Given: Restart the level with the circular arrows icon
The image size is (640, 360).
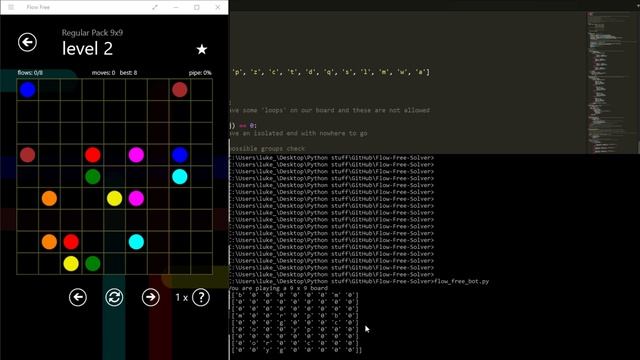Looking at the screenshot, I should pos(114,297).
